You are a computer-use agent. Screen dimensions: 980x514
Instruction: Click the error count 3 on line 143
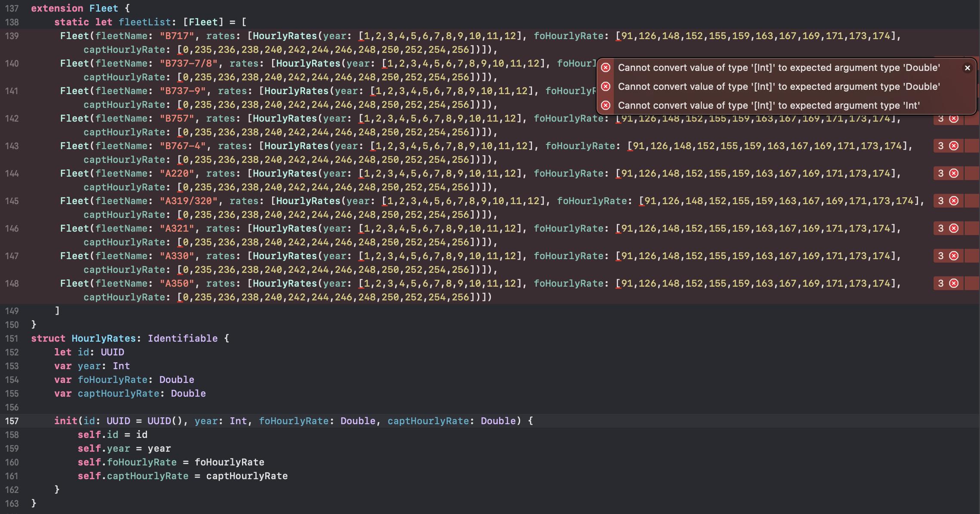(x=940, y=146)
